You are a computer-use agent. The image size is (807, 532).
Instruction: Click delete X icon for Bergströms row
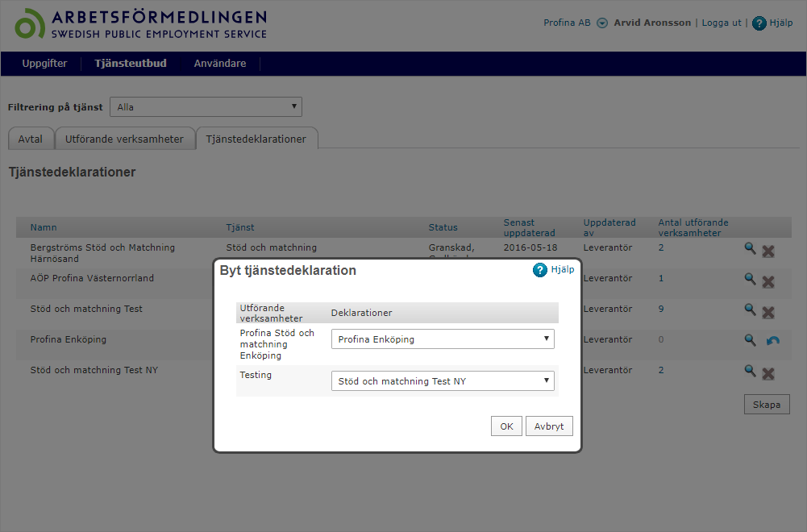click(x=768, y=251)
